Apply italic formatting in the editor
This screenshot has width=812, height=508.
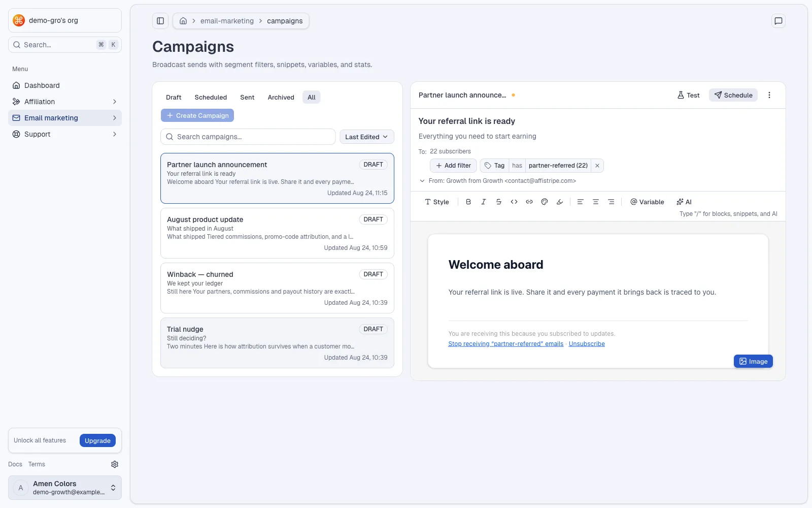[x=484, y=202]
